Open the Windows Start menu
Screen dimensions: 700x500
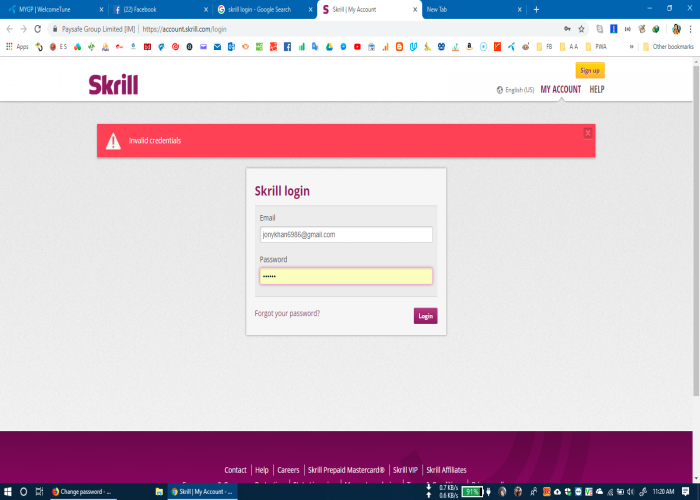(8, 492)
